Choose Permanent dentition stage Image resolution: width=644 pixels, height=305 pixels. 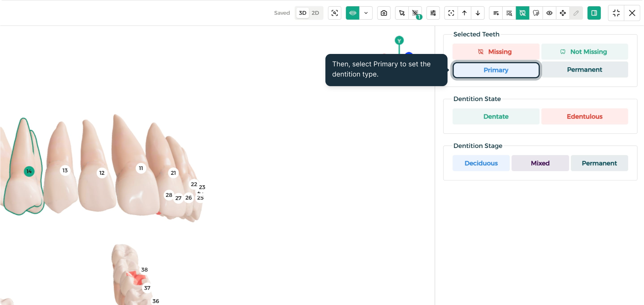599,163
